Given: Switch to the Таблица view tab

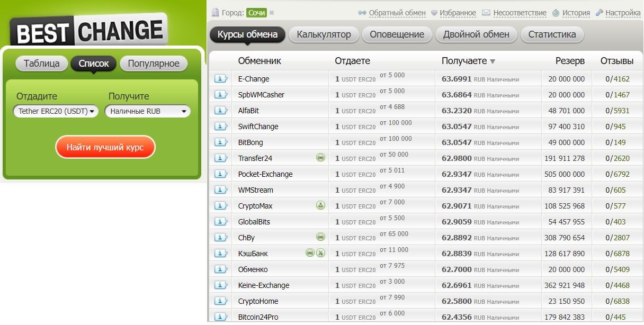Looking at the screenshot, I should [42, 64].
